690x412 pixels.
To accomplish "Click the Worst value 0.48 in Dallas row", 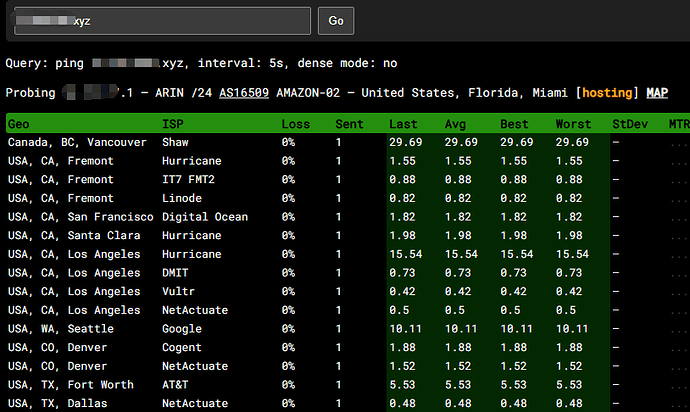I will [569, 403].
